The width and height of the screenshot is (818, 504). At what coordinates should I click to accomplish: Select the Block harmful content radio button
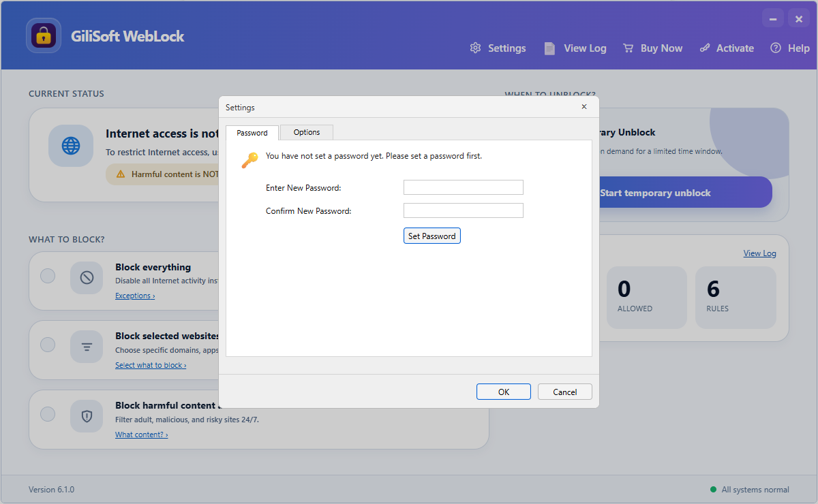(x=48, y=414)
